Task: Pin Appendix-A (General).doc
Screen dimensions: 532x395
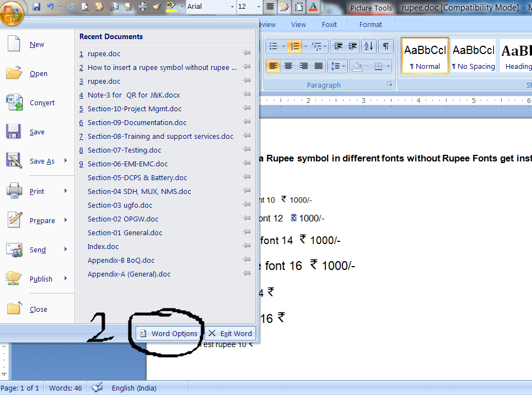Action: [247, 273]
